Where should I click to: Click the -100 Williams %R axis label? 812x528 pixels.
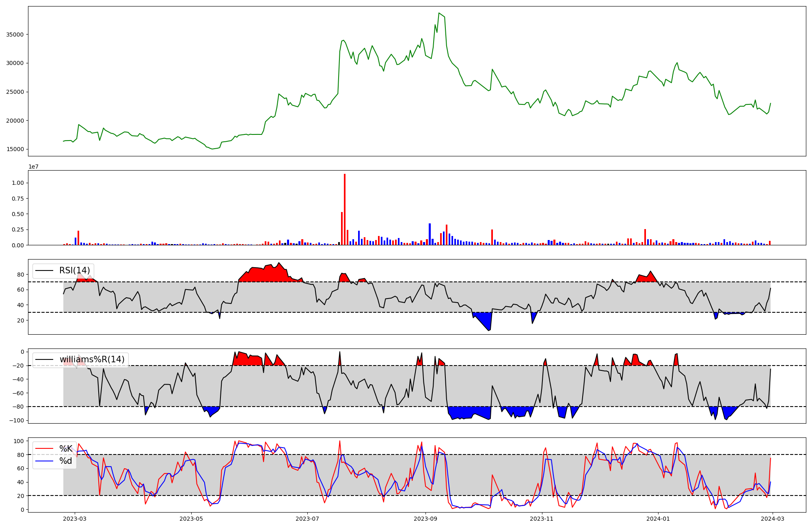click(x=16, y=420)
